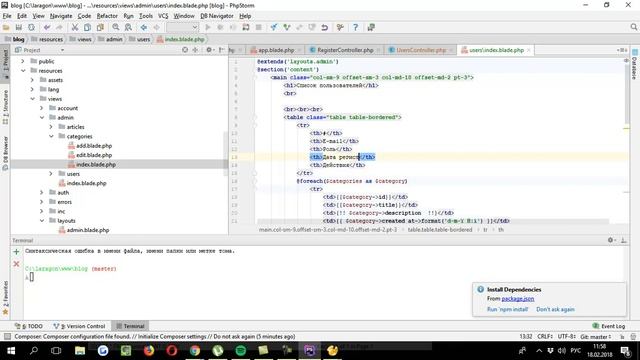Expand the users folder in tree

pyautogui.click(x=51, y=174)
